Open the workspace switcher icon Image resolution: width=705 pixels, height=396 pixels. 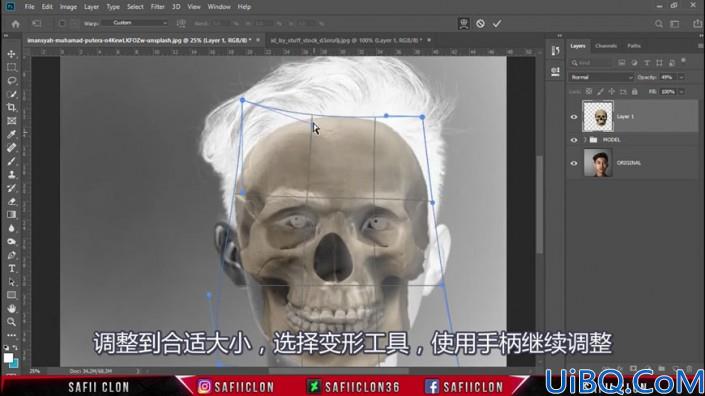675,24
